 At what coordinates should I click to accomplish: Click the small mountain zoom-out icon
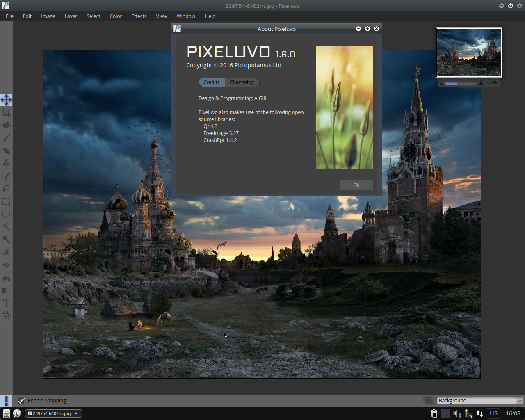point(441,84)
